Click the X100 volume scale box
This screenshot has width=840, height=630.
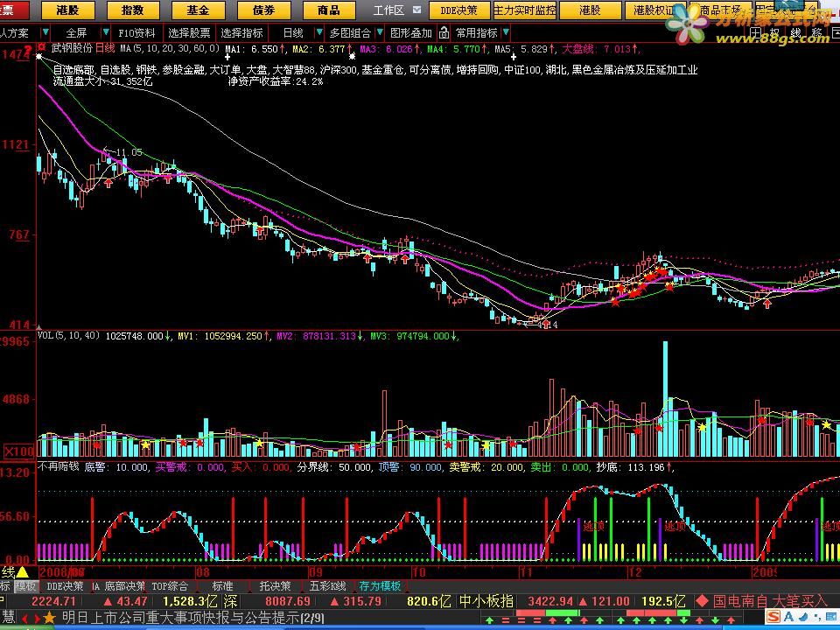18,451
